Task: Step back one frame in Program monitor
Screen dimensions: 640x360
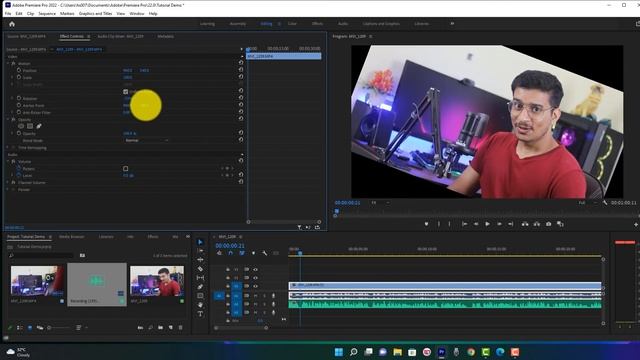Action: tap(476, 224)
